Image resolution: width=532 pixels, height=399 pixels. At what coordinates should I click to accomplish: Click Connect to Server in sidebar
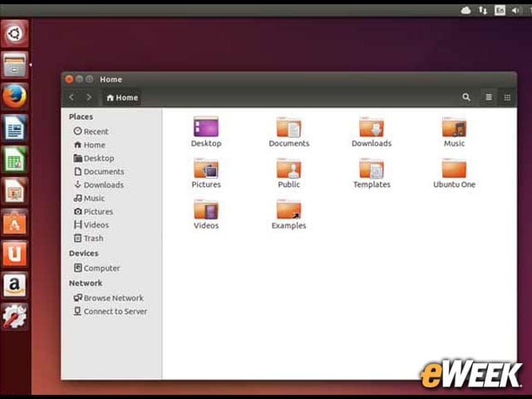111,311
